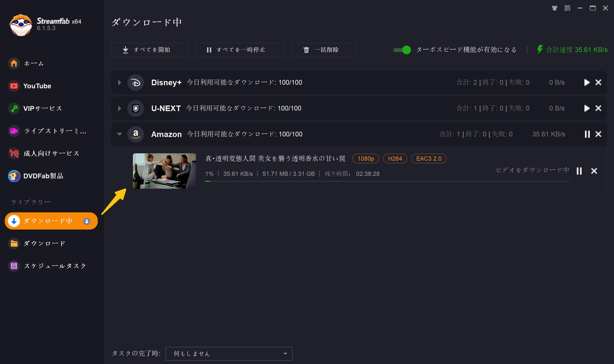Screen dimensions: 614x364
Task: Click the Amazon service logo
Action: [x=135, y=134]
